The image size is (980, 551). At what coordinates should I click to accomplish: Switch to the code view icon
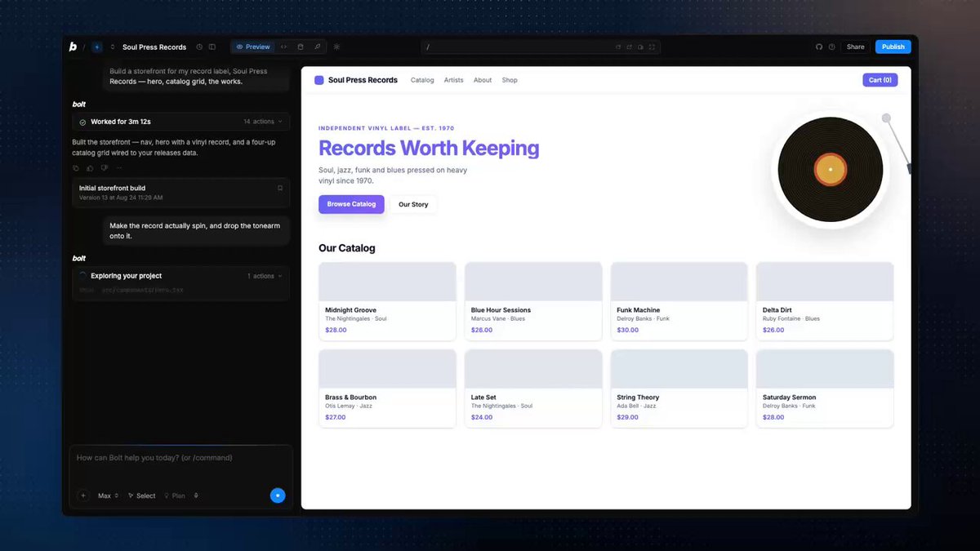[283, 47]
